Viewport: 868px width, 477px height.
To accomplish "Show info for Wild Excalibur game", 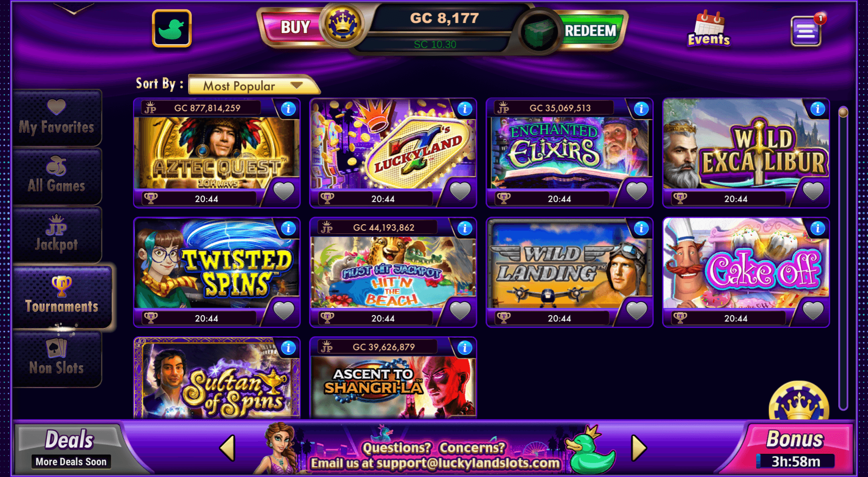I will pyautogui.click(x=817, y=109).
